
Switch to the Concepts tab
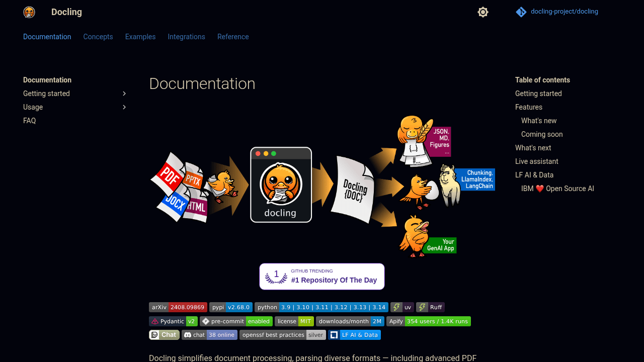coord(98,37)
